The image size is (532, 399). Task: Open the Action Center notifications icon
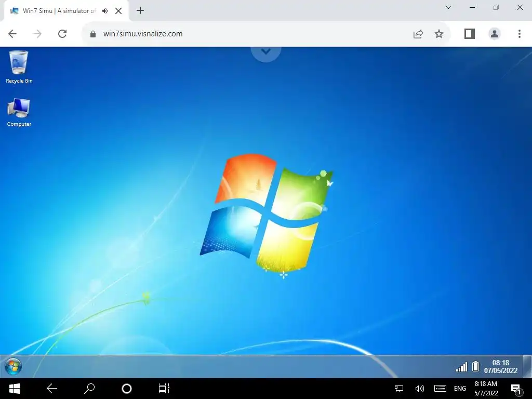(516, 389)
